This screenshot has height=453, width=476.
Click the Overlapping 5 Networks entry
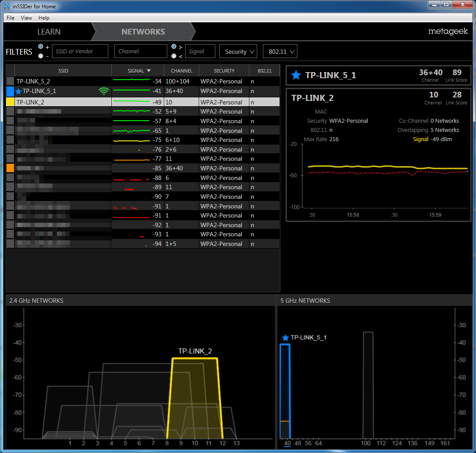(x=428, y=130)
